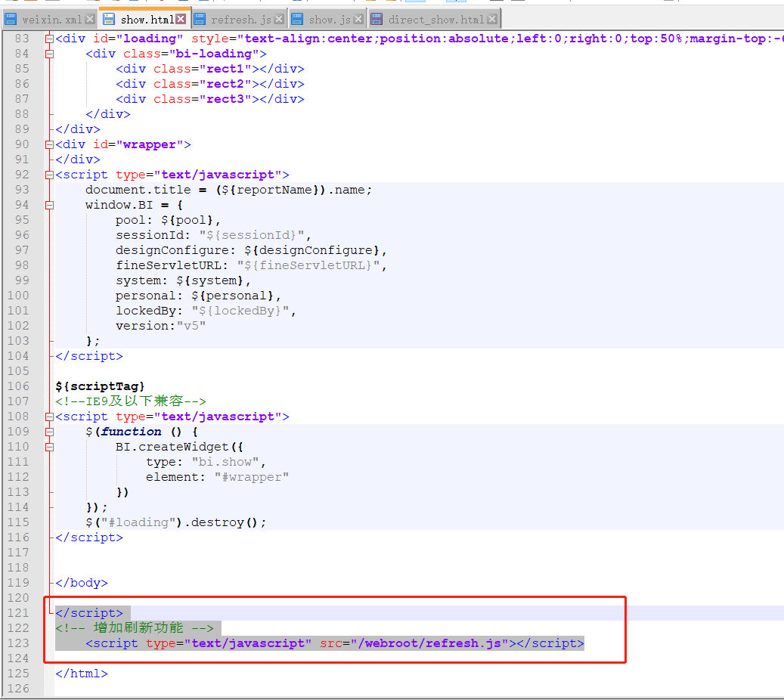Image resolution: width=784 pixels, height=700 pixels.
Task: Click line number 106 in the margin
Action: [18, 386]
